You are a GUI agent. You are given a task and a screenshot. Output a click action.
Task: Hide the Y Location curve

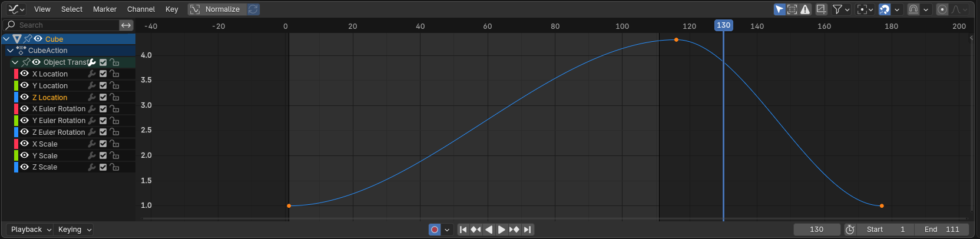coord(25,85)
